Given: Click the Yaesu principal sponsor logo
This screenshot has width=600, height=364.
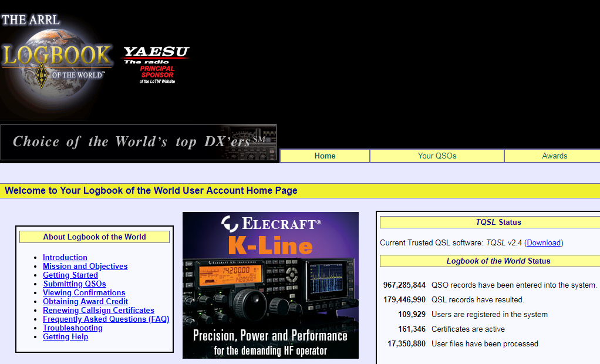Looking at the screenshot, I should 156,64.
